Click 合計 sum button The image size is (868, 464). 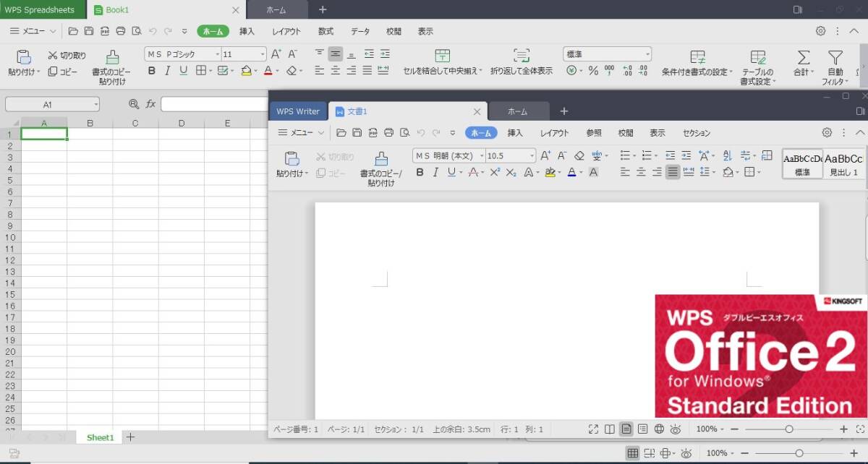tap(804, 63)
